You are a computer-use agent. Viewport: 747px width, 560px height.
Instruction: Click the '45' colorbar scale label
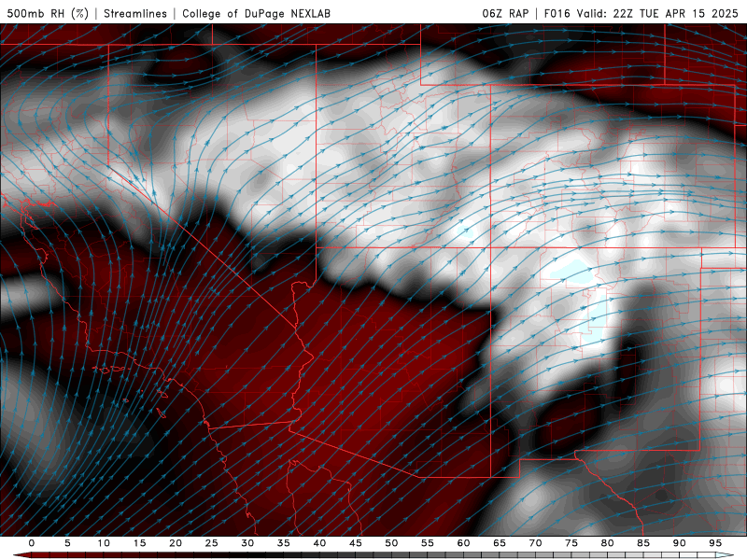pos(356,543)
